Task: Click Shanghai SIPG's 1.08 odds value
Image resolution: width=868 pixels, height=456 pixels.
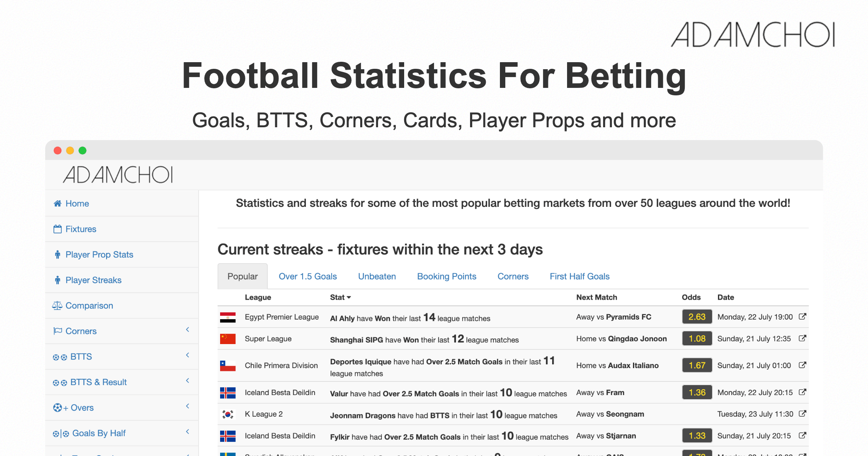Action: click(697, 338)
